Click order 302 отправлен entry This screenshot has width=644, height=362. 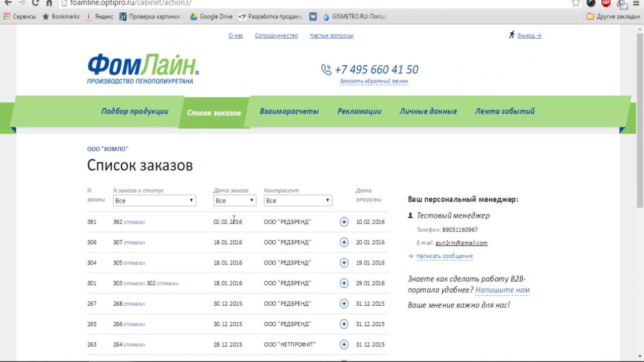[162, 284]
